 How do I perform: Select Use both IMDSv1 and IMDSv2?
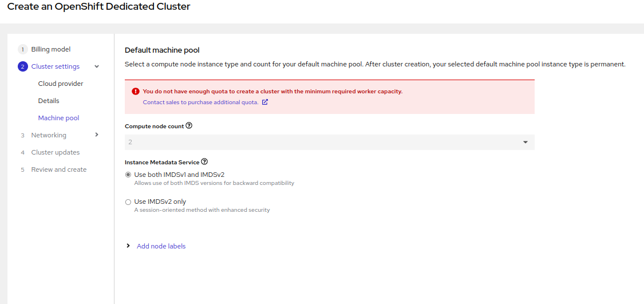(x=128, y=175)
